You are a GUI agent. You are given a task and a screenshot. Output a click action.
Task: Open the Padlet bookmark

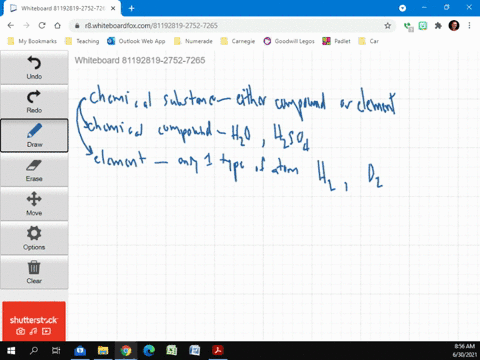click(336, 41)
